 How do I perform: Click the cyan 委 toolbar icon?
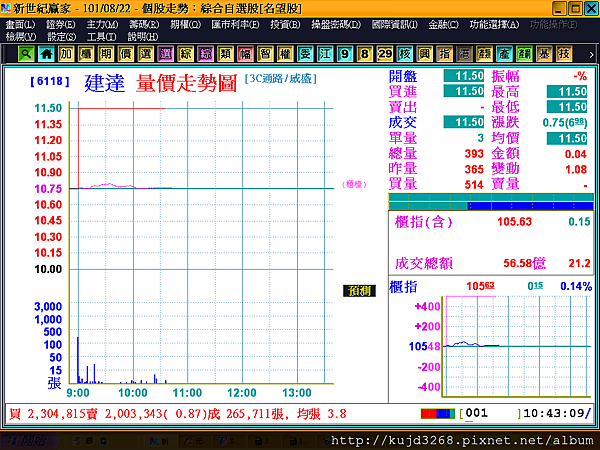tap(305, 54)
